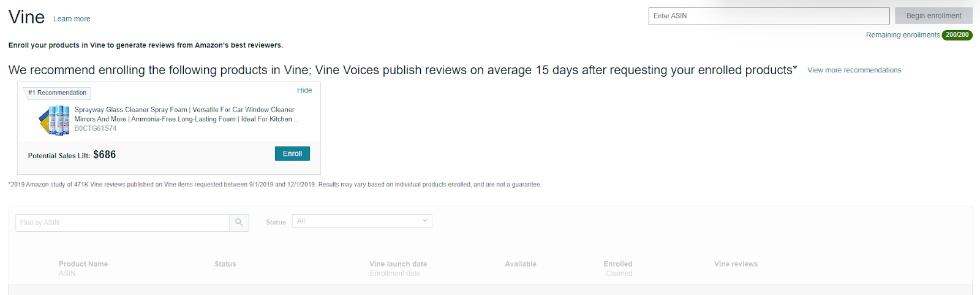Sort by Vine launch date column
The width and height of the screenshot is (980, 295).
point(398,264)
